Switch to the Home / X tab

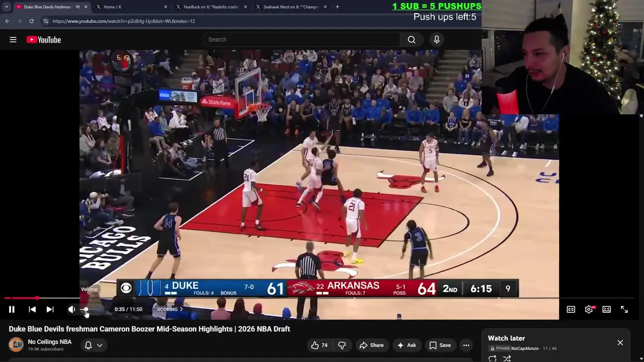(x=132, y=7)
